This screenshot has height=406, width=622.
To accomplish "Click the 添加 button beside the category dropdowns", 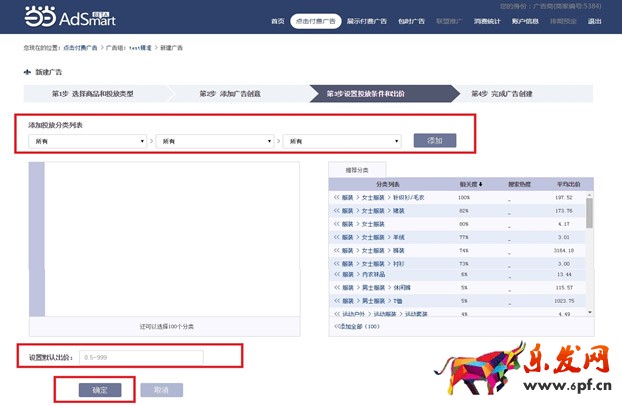I will pos(434,141).
